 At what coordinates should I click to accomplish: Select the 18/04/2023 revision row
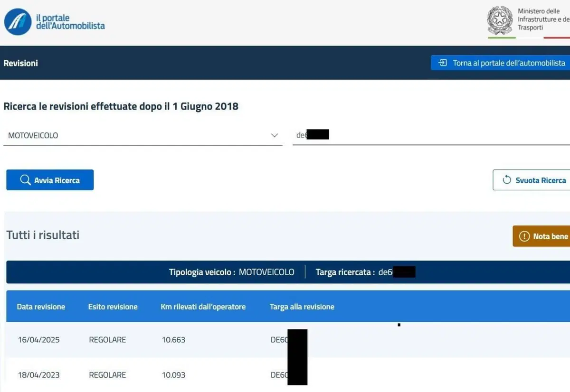click(288, 375)
